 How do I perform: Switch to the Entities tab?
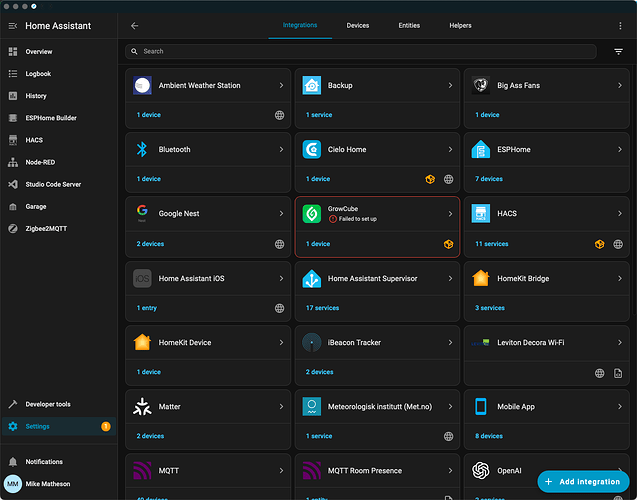(409, 26)
